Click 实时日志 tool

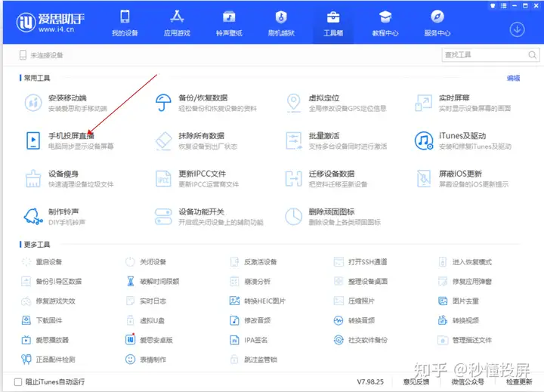pyautogui.click(x=146, y=301)
